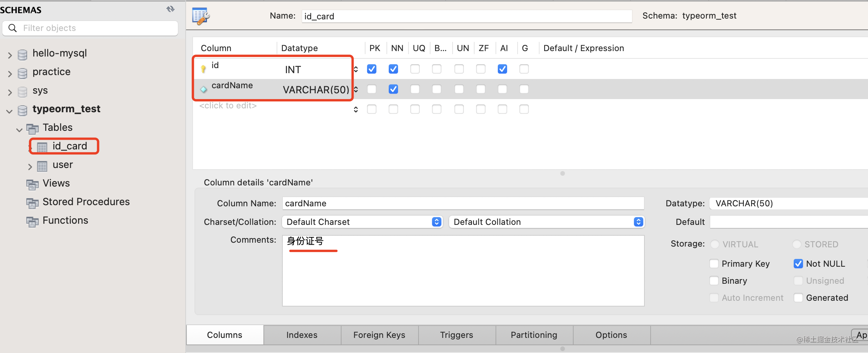
Task: Open the Default Collation dropdown
Action: tap(546, 222)
